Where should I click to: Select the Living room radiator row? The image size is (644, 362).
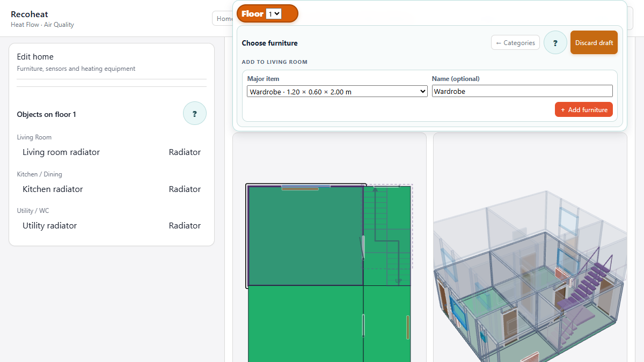pyautogui.click(x=112, y=152)
